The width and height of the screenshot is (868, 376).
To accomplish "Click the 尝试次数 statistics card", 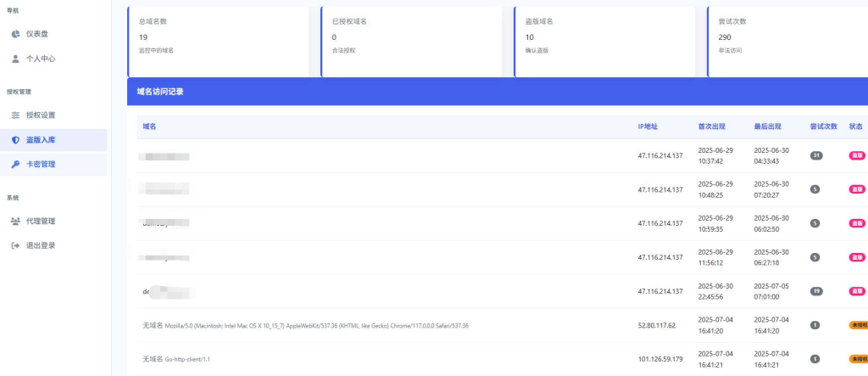I will pos(787,42).
